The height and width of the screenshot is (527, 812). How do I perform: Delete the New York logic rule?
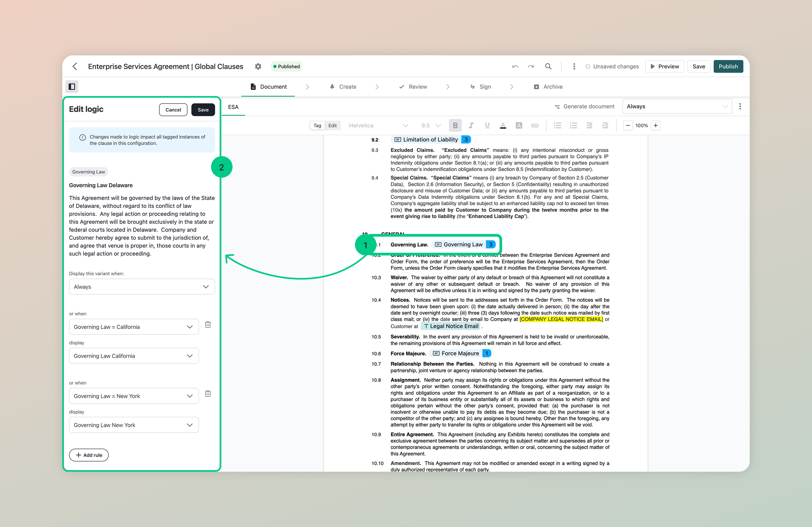208,394
